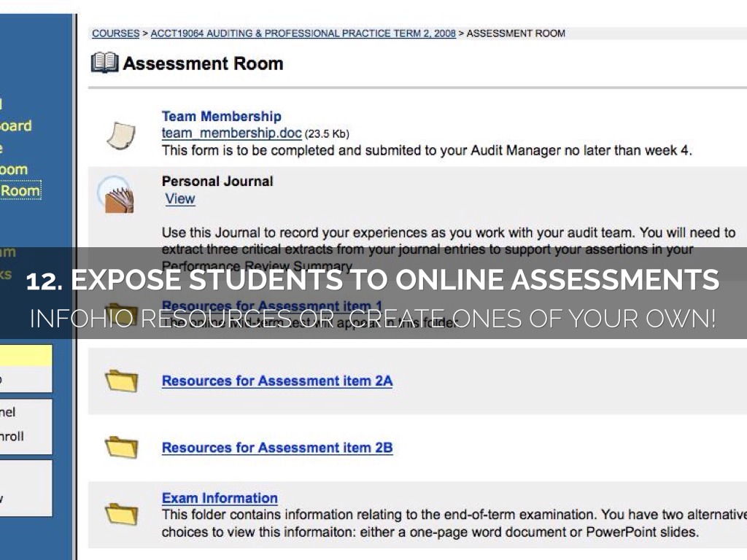Click the sidebar item ending in 'oard'
The width and height of the screenshot is (747, 560).
15,125
